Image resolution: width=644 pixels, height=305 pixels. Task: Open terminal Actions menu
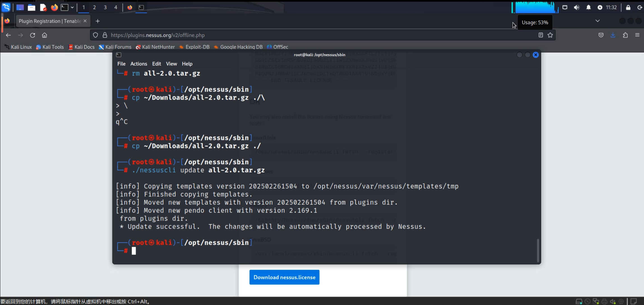point(139,64)
